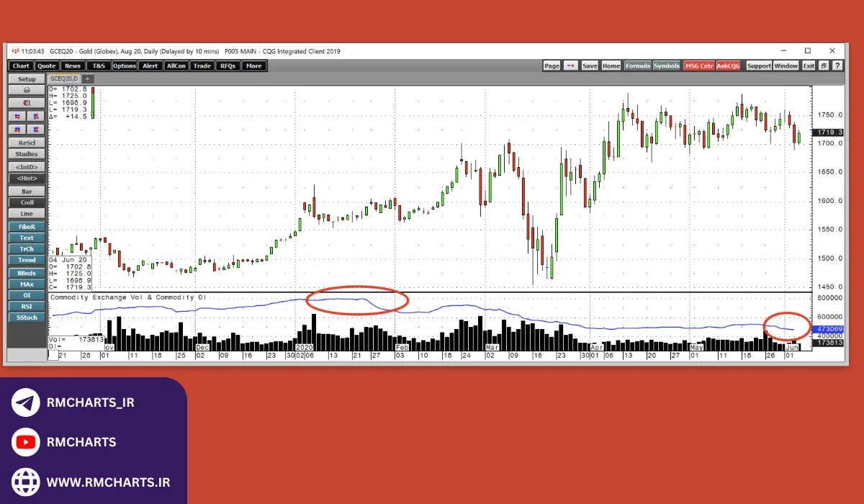Switch chart style to Bar
This screenshot has width=864, height=504.
tap(27, 192)
